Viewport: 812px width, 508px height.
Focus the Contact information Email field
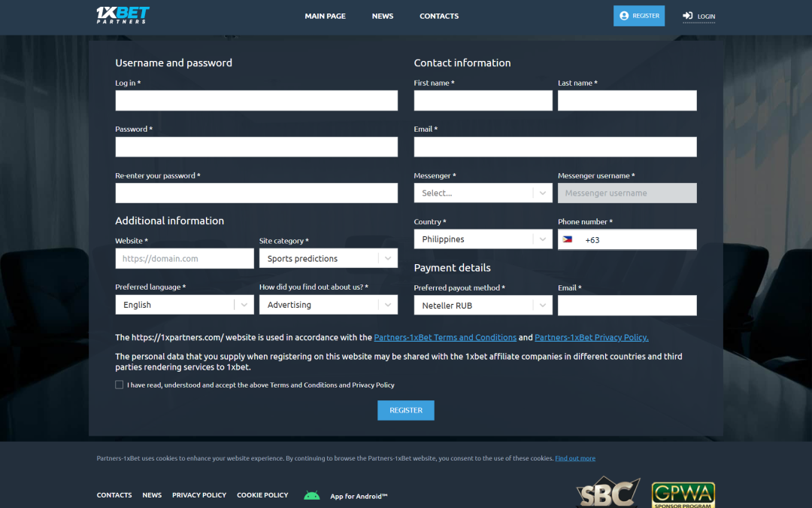555,147
